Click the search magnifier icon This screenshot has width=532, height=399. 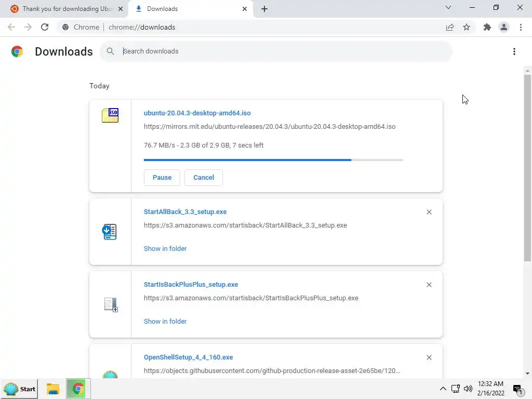pos(110,51)
